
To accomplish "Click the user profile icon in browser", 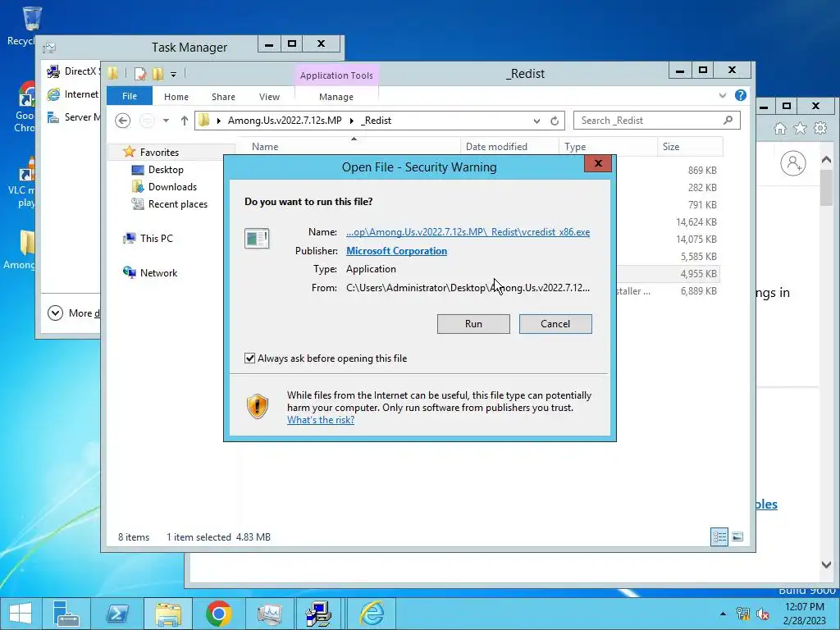I will click(793, 163).
